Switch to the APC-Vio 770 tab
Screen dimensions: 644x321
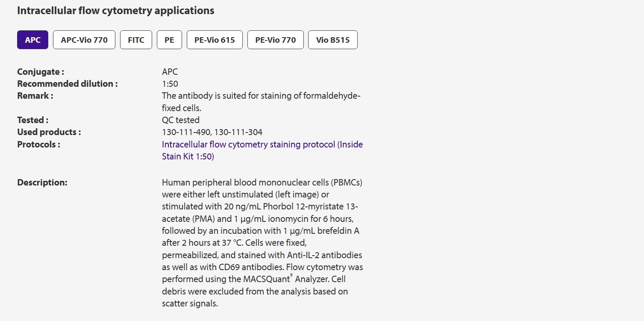(84, 40)
